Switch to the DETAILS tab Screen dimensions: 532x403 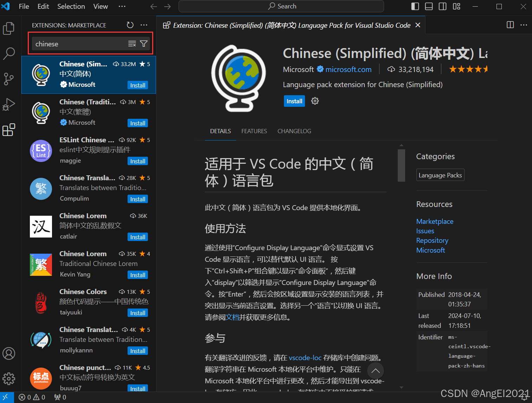220,131
